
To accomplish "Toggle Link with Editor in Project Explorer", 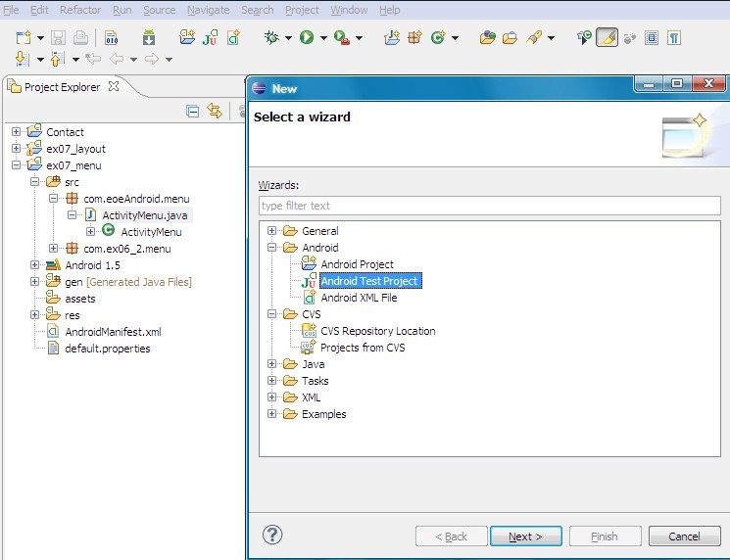I will [215, 112].
